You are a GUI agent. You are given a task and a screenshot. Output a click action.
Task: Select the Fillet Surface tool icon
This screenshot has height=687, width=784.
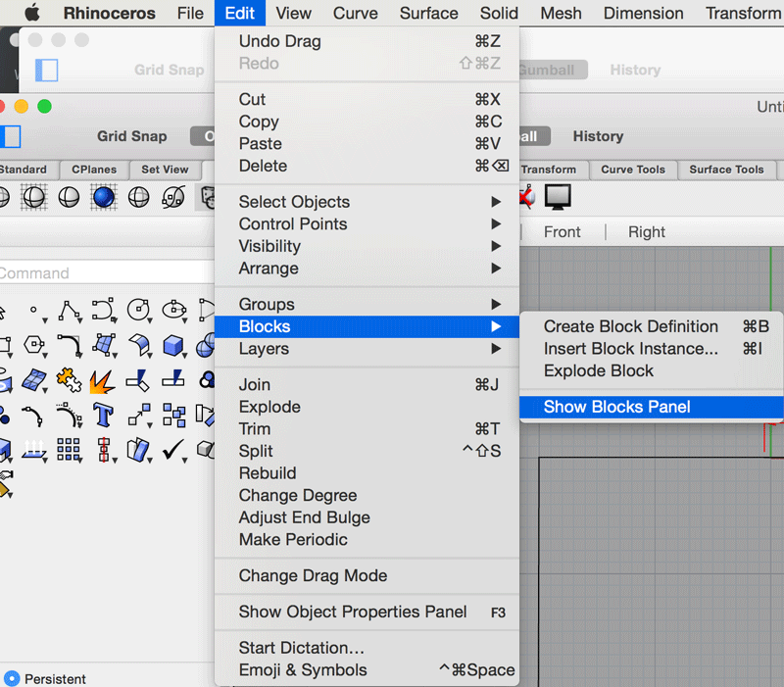pyautogui.click(x=138, y=346)
